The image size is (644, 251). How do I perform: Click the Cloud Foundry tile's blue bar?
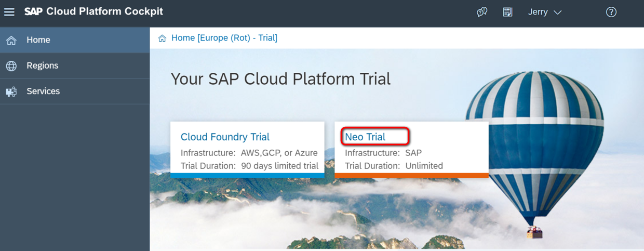[x=247, y=176]
